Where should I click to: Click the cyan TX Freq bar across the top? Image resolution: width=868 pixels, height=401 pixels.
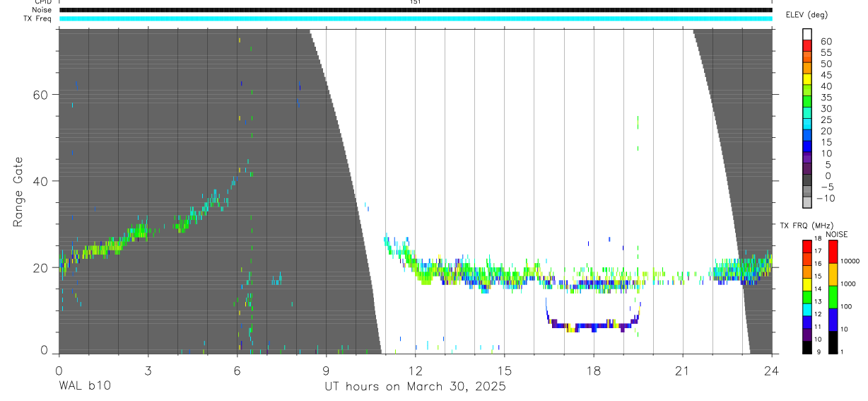pyautogui.click(x=416, y=18)
